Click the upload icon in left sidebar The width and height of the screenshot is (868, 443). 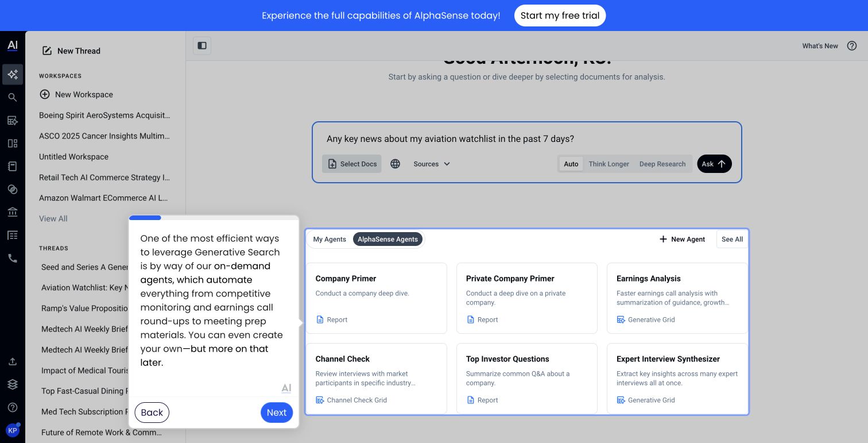tap(13, 361)
